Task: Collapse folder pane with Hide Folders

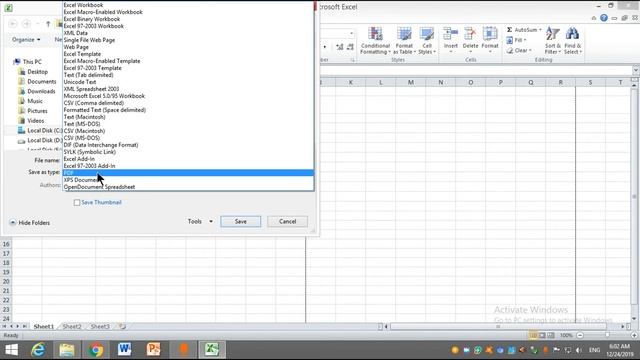Action: click(x=29, y=223)
